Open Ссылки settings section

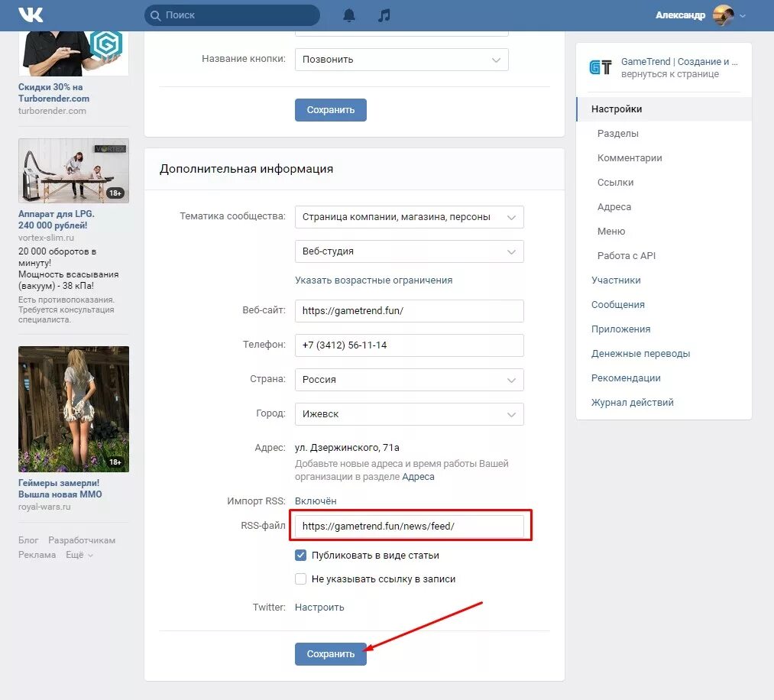click(615, 182)
